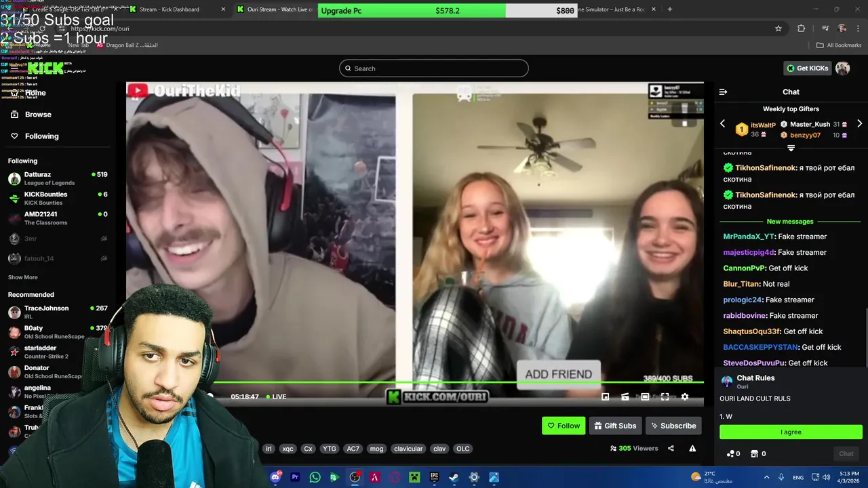Open picture-in-picture mini player icon
868x488 pixels.
coord(606,397)
